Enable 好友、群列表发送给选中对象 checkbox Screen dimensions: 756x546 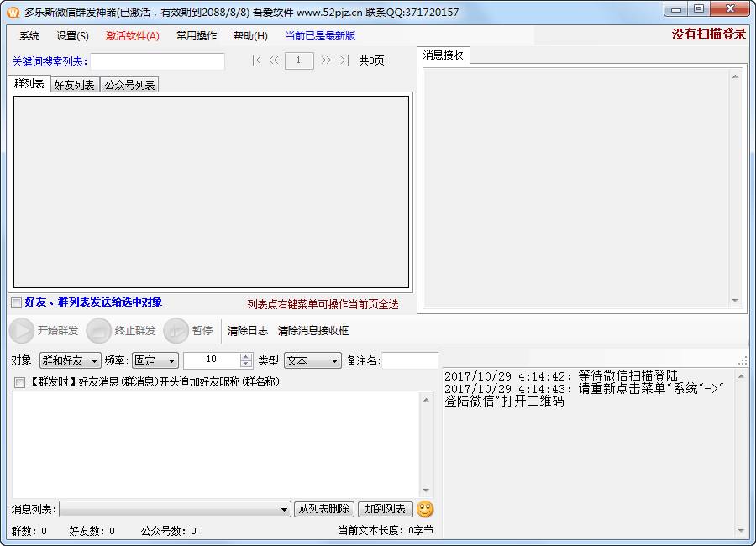(17, 303)
